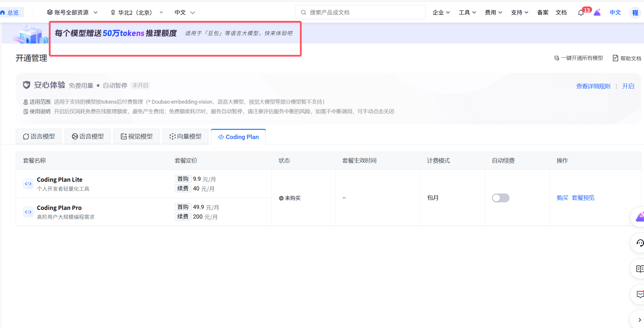Select the 向量模型 tab
This screenshot has height=328, width=644.
(185, 136)
